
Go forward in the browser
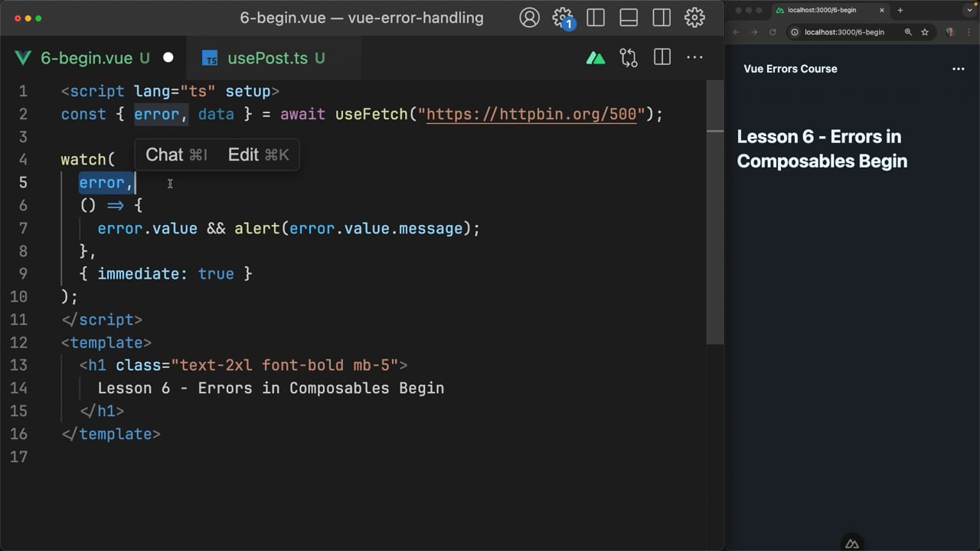754,32
